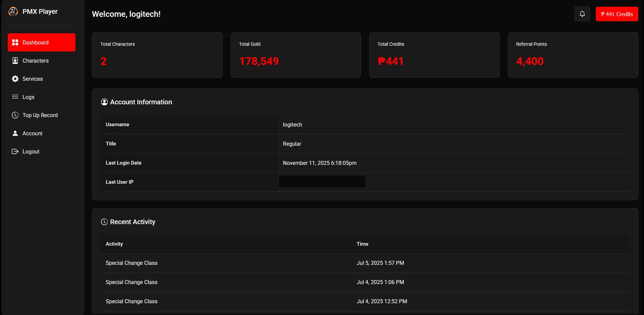The image size is (644, 315).
Task: Open the Characters menu item
Action: [x=35, y=61]
